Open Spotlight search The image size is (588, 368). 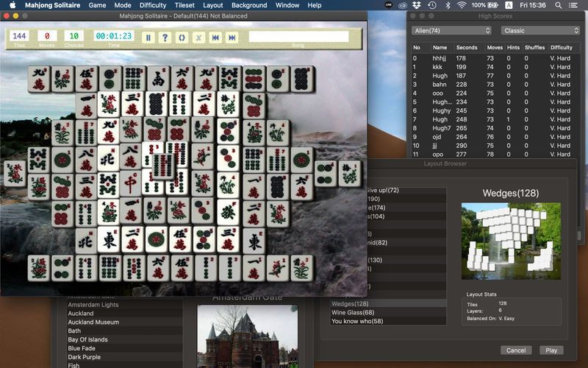pos(559,5)
